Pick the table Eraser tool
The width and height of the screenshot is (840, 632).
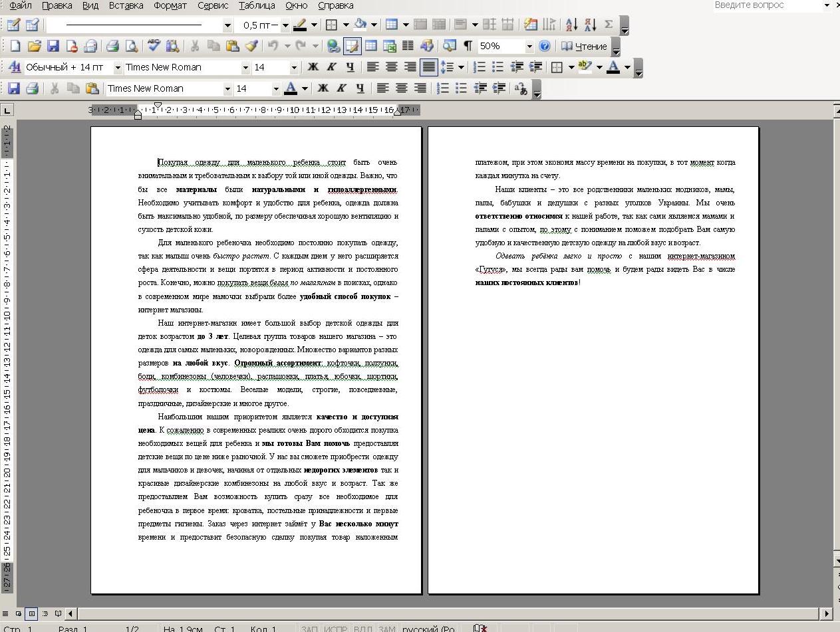[x=32, y=25]
